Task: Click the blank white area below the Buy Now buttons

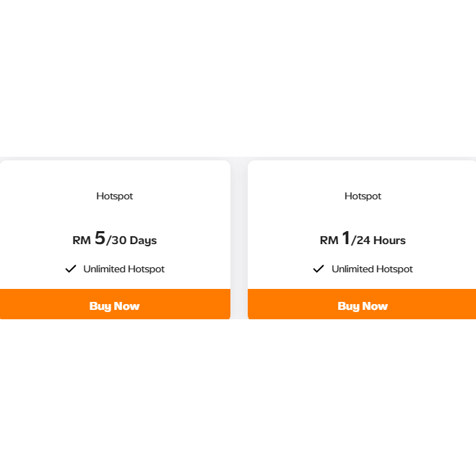Action: coord(238,397)
